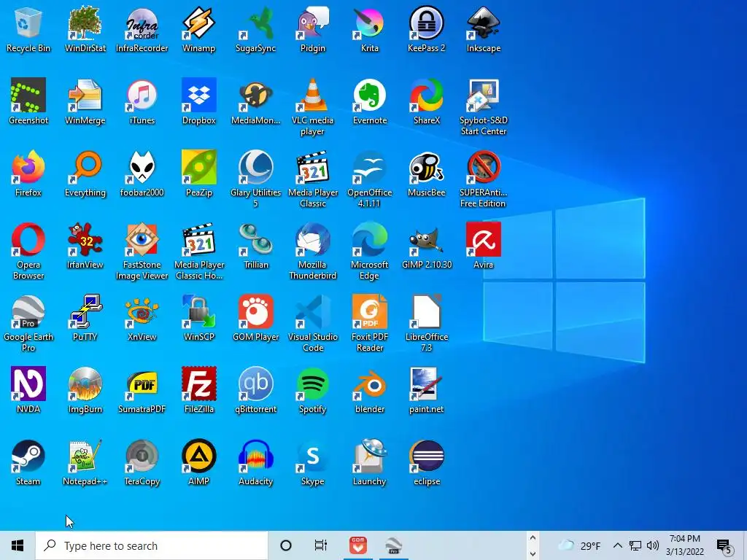This screenshot has height=560, width=747.
Task: Select the WinDirStat shortcut
Action: (85, 29)
